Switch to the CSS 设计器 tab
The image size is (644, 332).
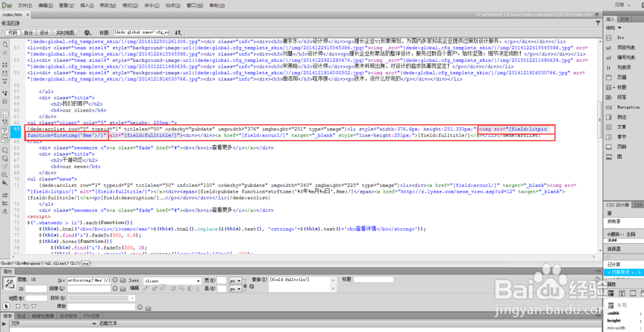point(618,204)
